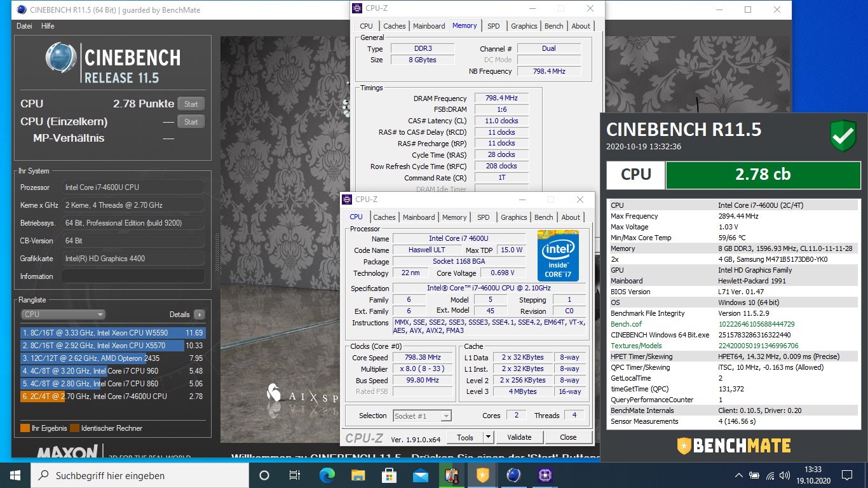868x488 pixels.
Task: Click the Intel Core i7 logo
Action: coord(558,255)
